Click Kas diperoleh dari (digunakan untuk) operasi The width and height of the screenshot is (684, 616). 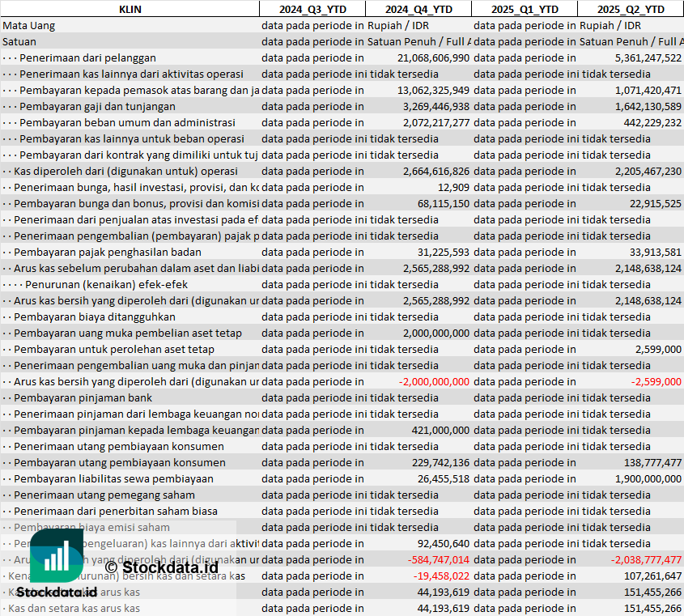[125, 171]
